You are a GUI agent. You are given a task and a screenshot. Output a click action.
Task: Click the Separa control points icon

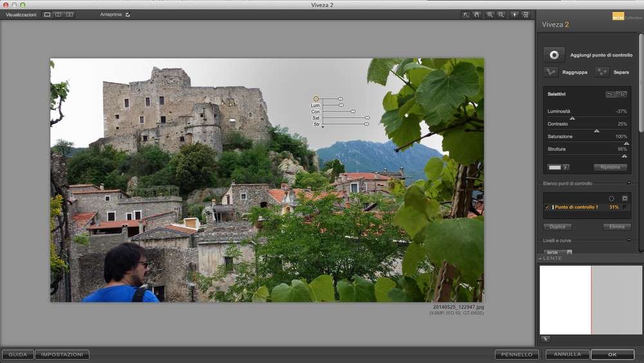(602, 72)
